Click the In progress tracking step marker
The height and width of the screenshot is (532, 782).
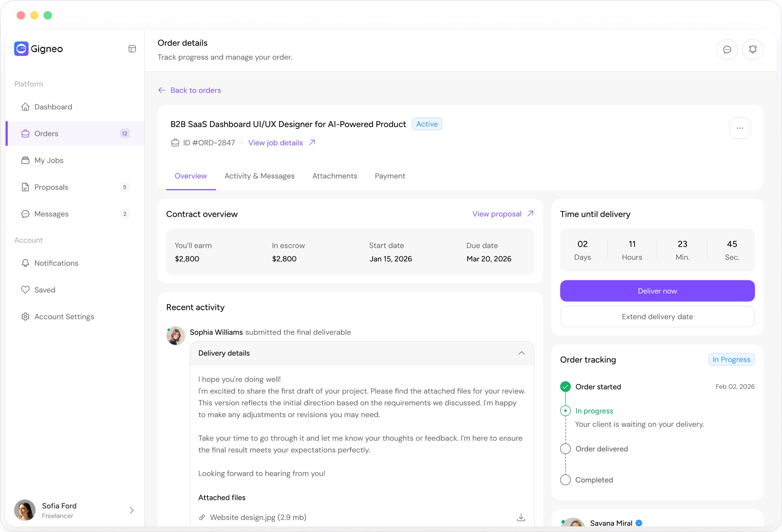(x=565, y=411)
